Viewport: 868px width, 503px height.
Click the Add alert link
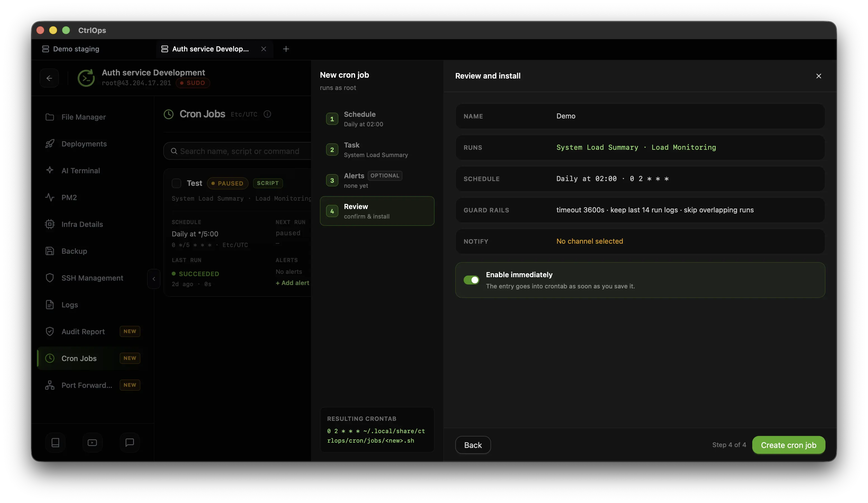293,283
